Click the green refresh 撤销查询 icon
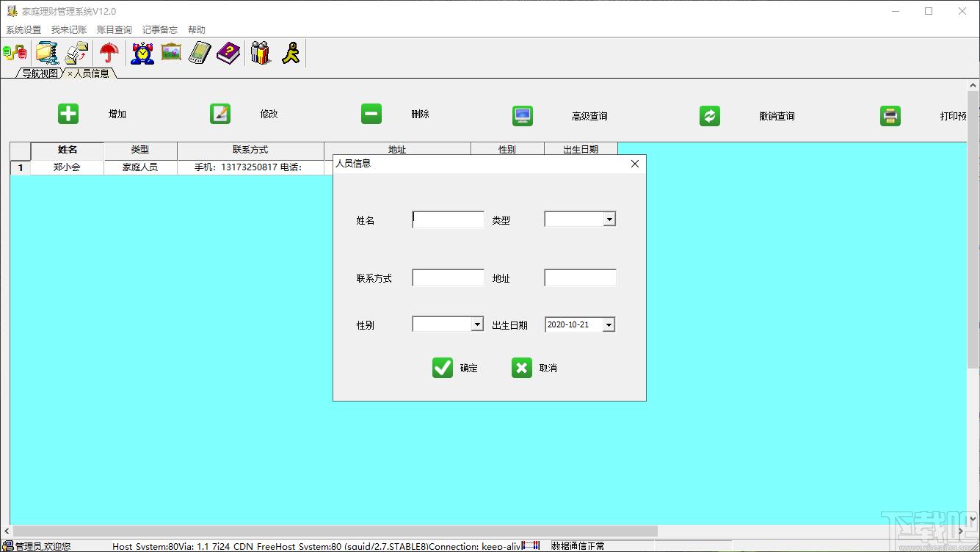This screenshot has width=980, height=552. pyautogui.click(x=710, y=116)
